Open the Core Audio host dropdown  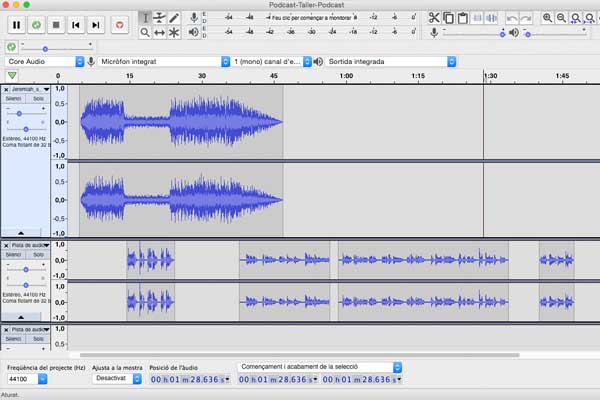44,62
